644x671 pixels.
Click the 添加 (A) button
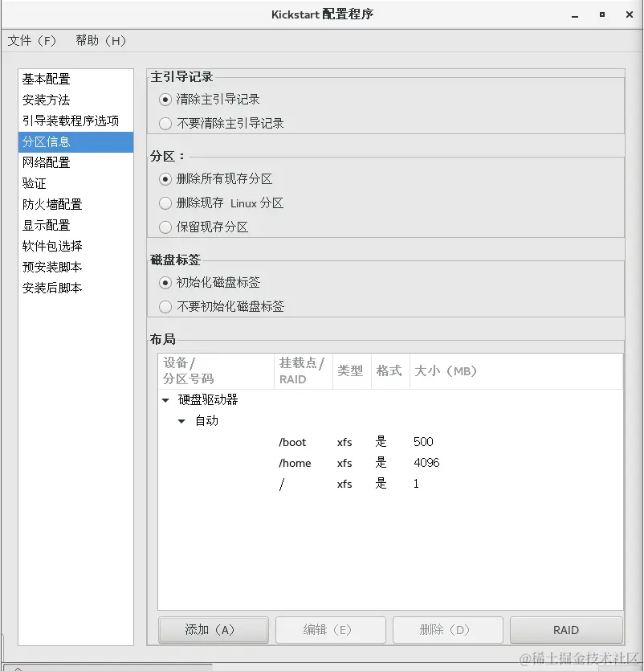[x=214, y=630]
